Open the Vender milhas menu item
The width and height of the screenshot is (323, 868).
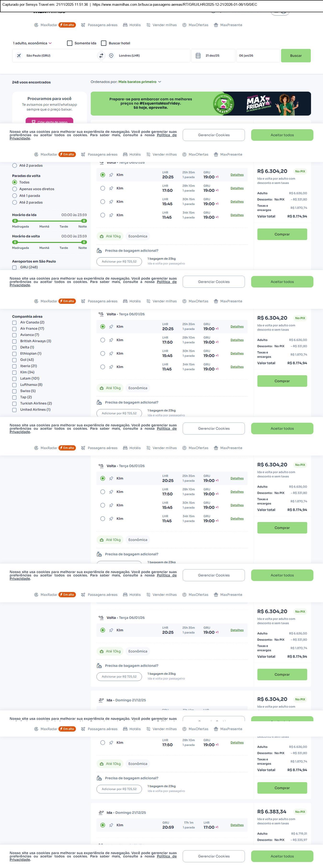coord(161,25)
